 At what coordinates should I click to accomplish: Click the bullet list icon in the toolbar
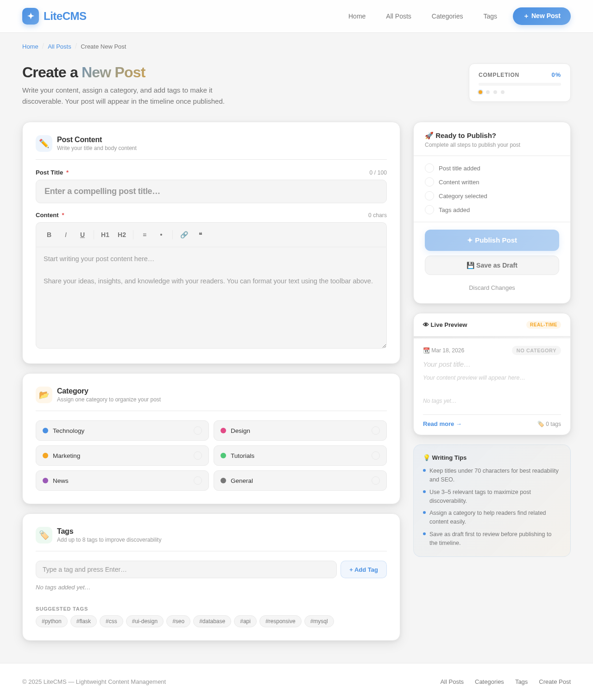click(161, 235)
